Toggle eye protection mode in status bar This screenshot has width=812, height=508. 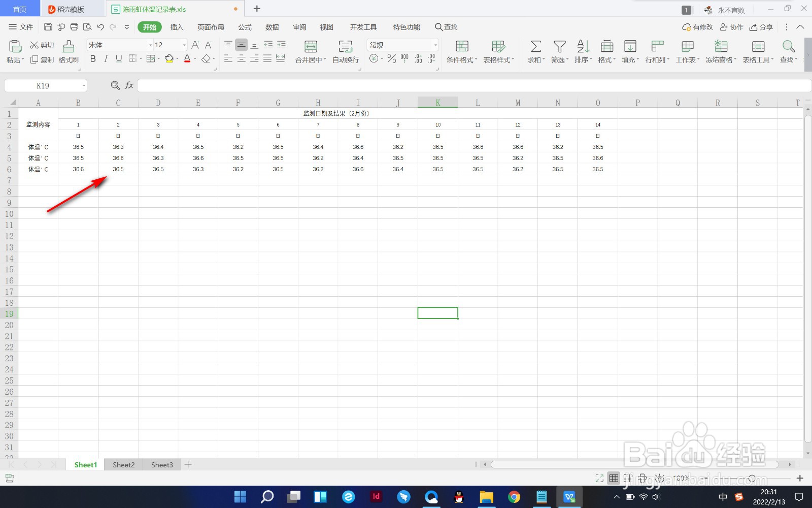659,478
